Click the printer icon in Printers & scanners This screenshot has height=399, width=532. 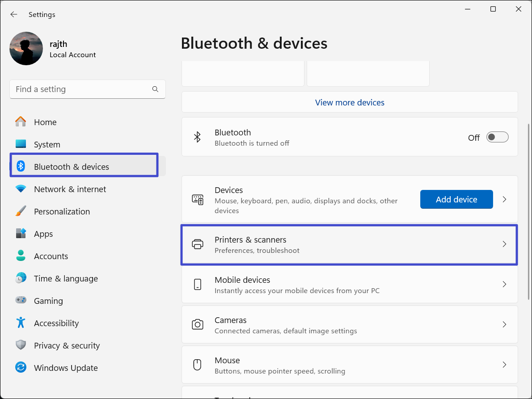click(197, 244)
